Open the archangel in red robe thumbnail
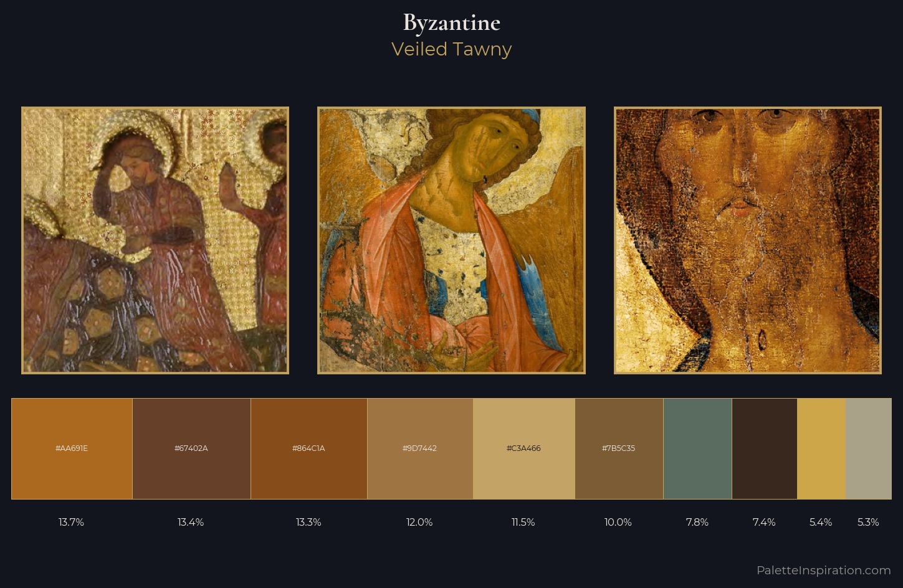 [451, 240]
